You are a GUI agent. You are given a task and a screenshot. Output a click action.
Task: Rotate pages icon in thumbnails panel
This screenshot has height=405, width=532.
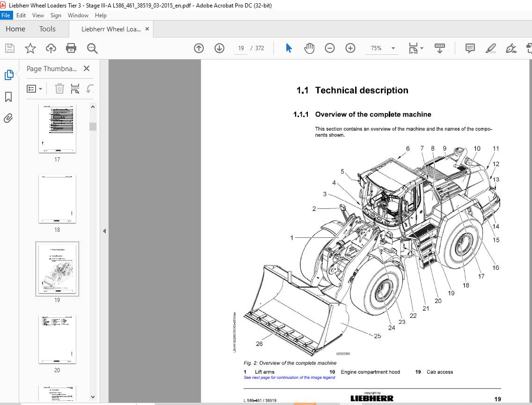90,89
